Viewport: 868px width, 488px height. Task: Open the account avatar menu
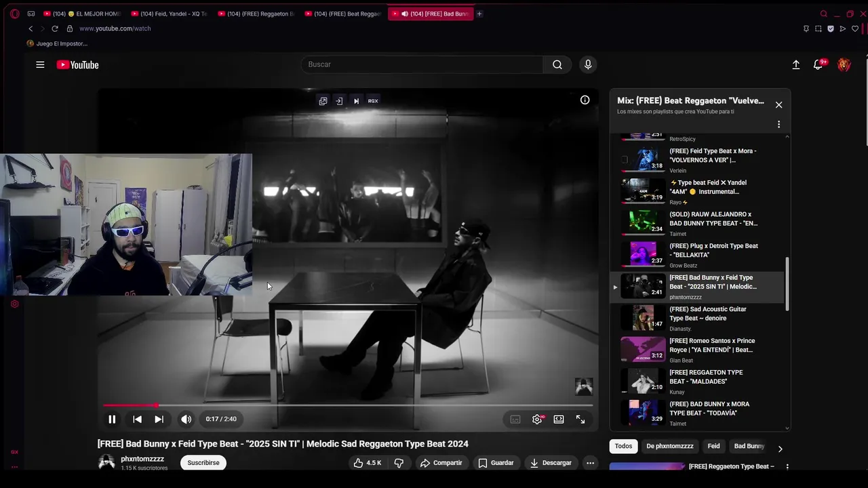844,64
